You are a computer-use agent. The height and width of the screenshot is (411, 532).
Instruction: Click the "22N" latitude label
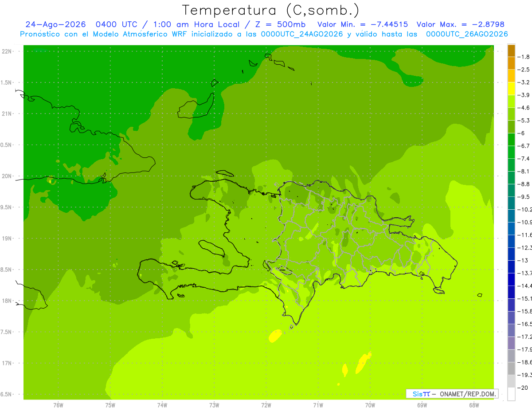7,51
